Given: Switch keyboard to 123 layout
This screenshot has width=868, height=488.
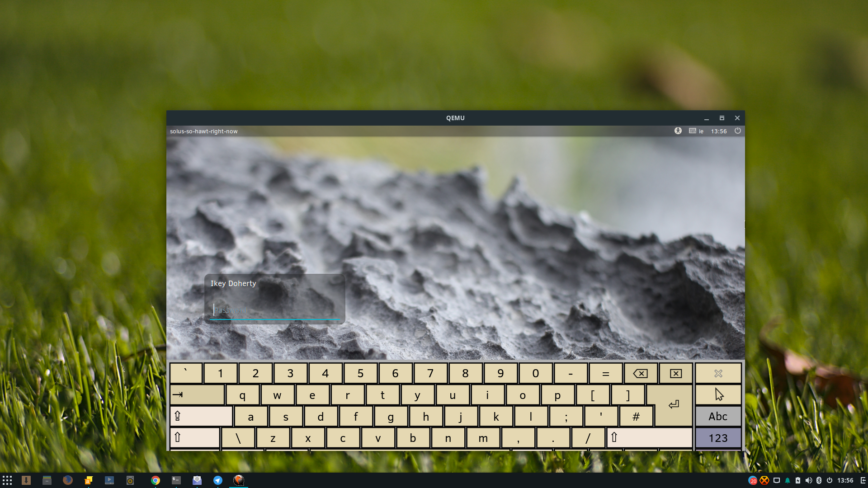Looking at the screenshot, I should point(718,437).
